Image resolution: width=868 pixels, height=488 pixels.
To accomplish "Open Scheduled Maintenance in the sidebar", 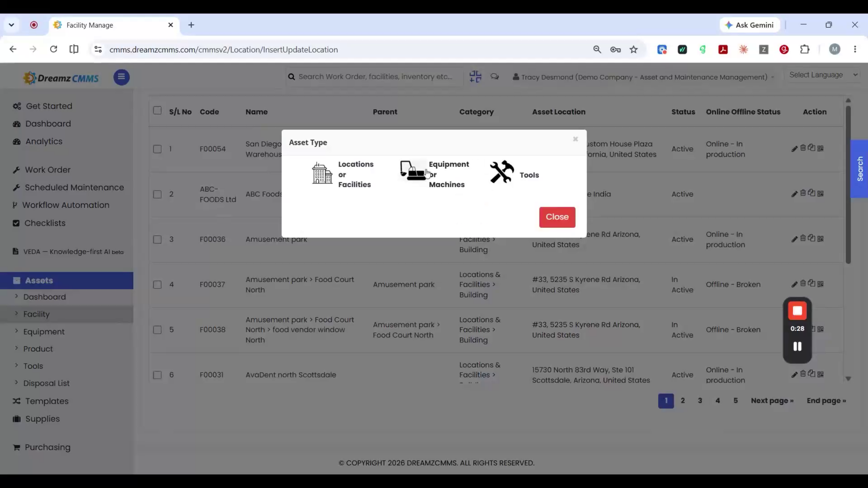I will coord(68,187).
